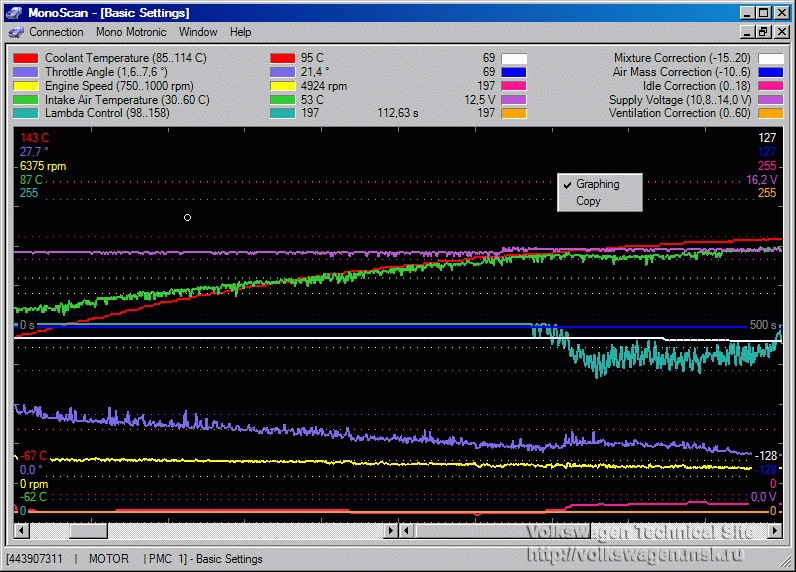Click the white Mixture Correction swatch at right edge
The width and height of the screenshot is (796, 572).
(x=770, y=58)
